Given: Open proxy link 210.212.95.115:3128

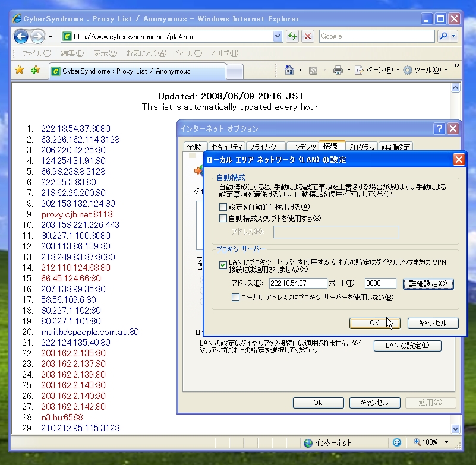Looking at the screenshot, I should coord(80,428).
